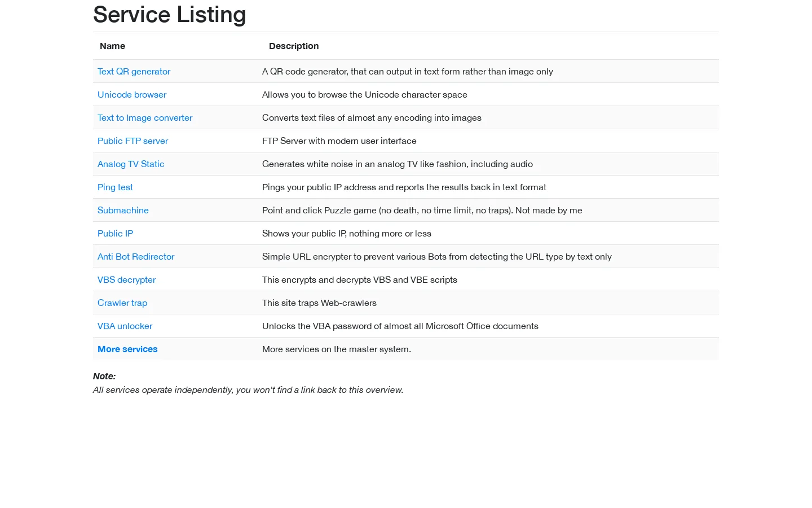The height and width of the screenshot is (508, 812).
Task: Click 'FTP Server with modern user interface' text
Action: [339, 141]
